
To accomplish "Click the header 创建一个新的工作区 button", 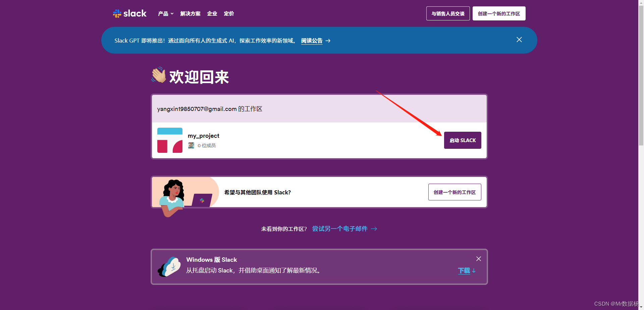I will point(499,13).
